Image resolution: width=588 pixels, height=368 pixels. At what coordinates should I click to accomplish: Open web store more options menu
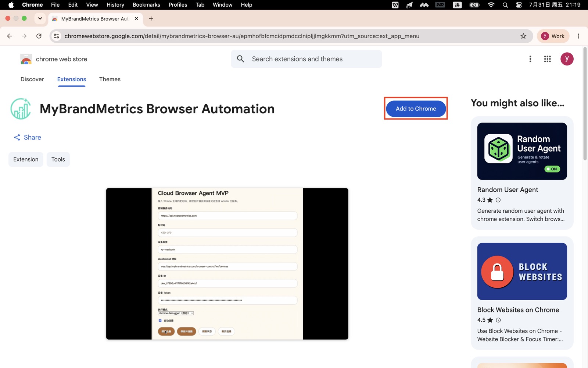530,59
